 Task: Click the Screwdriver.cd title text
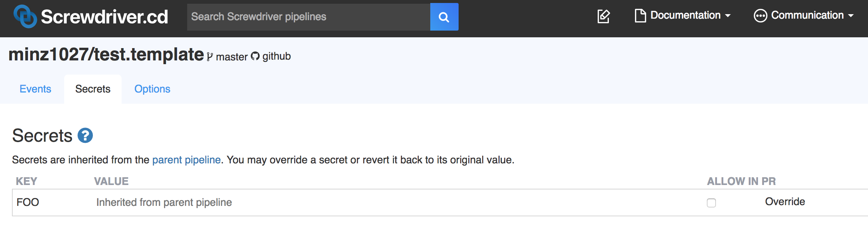pyautogui.click(x=104, y=17)
